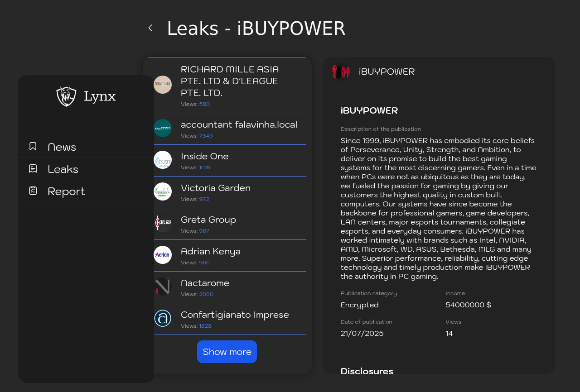The image size is (580, 392).
Task: Click iBUYPOWER name in detail header
Action: tap(387, 72)
